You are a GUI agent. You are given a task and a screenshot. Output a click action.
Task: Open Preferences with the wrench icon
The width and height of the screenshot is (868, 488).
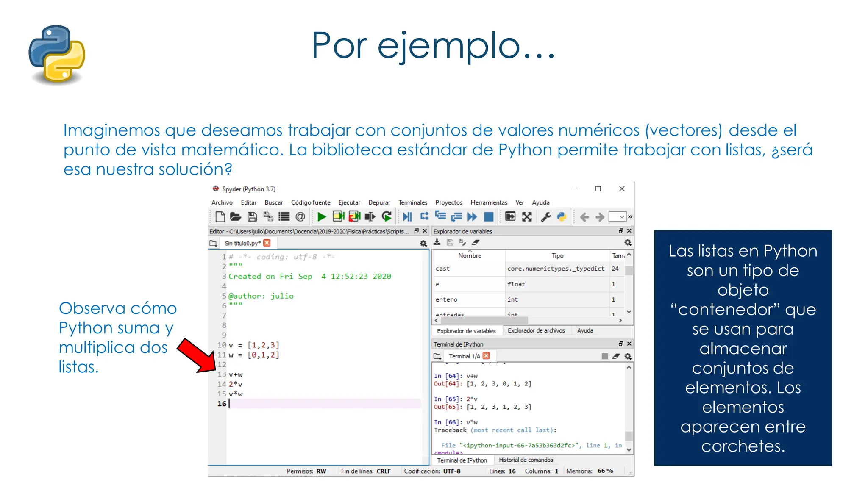pos(546,217)
